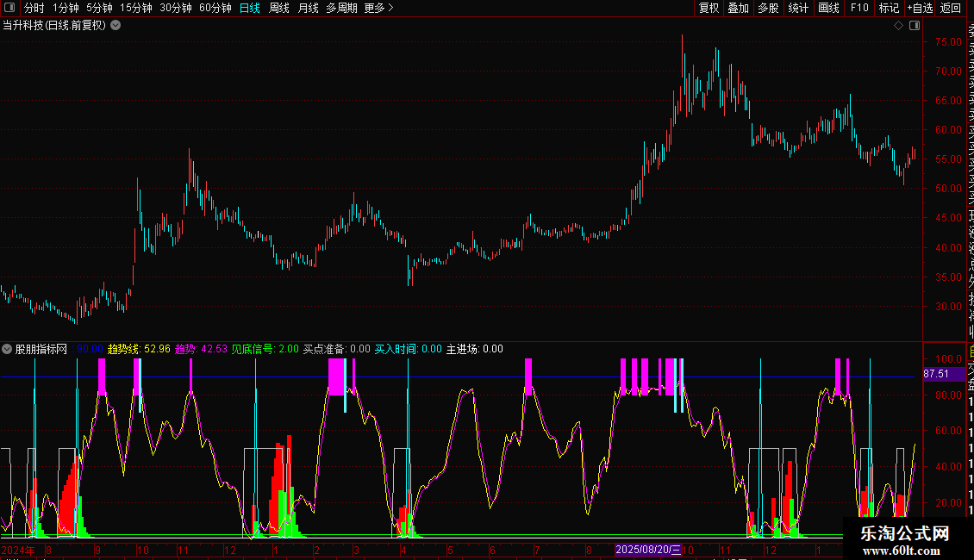Select the 日线 daily tab
Screen dimensions: 974x560
point(250,8)
